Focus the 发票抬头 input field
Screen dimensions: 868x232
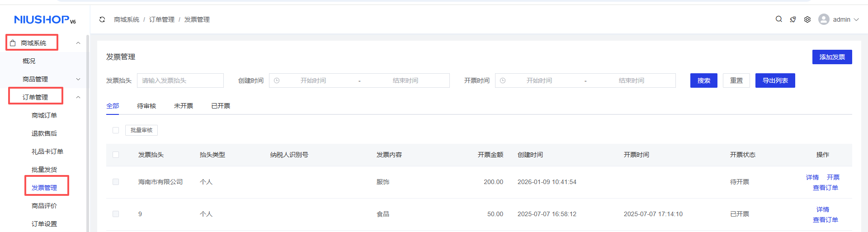180,80
